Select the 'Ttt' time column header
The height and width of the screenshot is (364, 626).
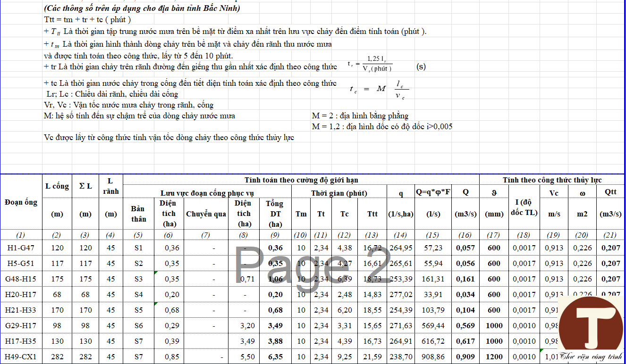pos(372,214)
